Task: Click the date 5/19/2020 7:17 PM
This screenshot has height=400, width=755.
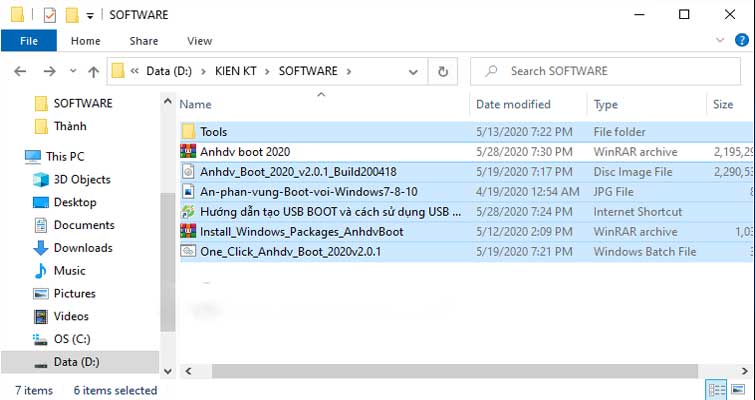Action: point(524,172)
